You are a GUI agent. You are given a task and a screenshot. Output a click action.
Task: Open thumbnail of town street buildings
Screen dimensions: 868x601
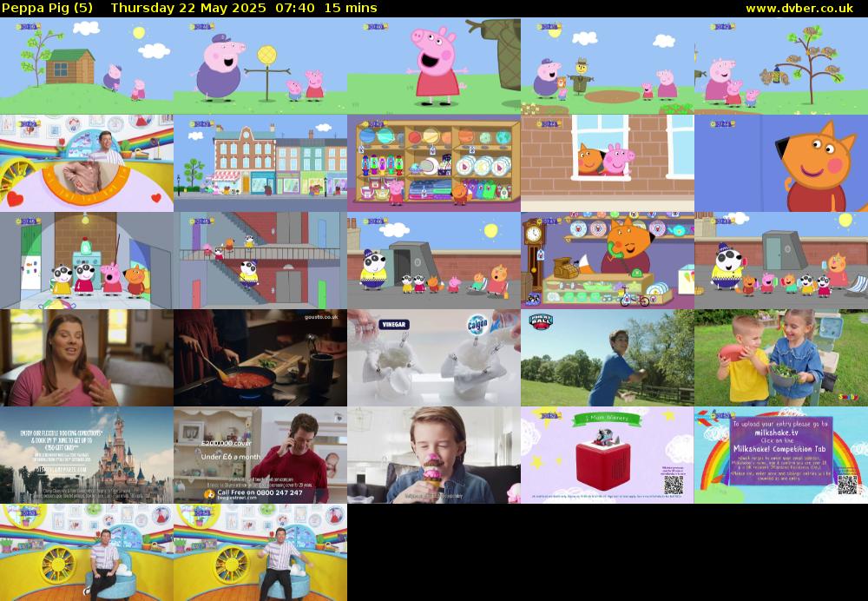click(260, 163)
